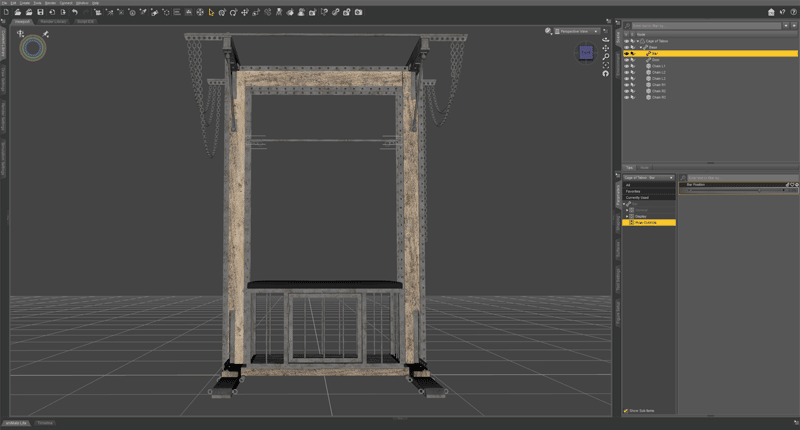Click Bar Position settings gear icon

tap(796, 185)
